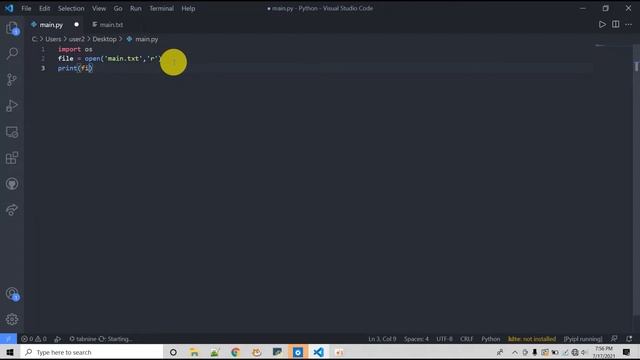The height and width of the screenshot is (360, 640).
Task: Expand the C: breadcrumb segment
Action: click(x=34, y=39)
